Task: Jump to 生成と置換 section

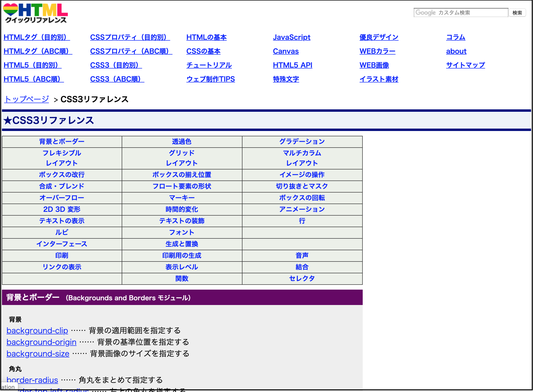Action: point(182,244)
